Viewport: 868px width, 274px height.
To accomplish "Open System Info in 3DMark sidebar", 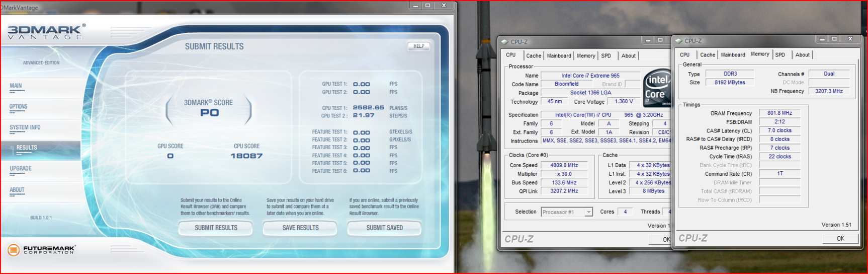I will 25,128.
